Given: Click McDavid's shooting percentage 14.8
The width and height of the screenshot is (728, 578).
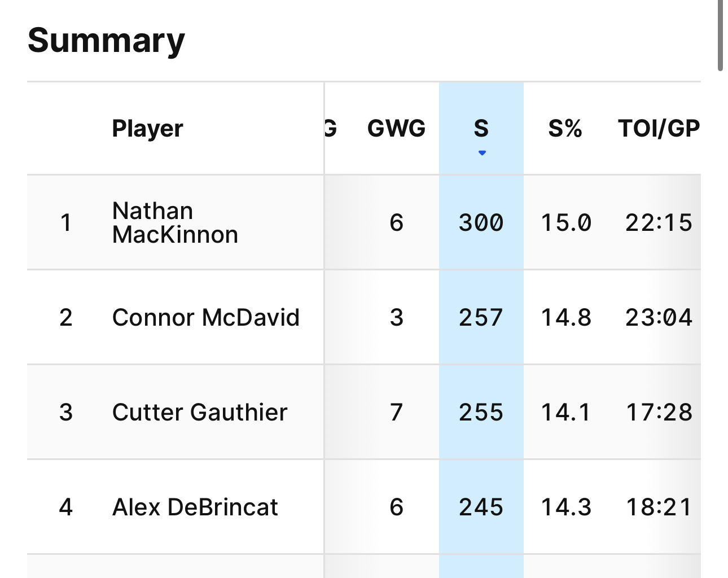Looking at the screenshot, I should tap(565, 317).
